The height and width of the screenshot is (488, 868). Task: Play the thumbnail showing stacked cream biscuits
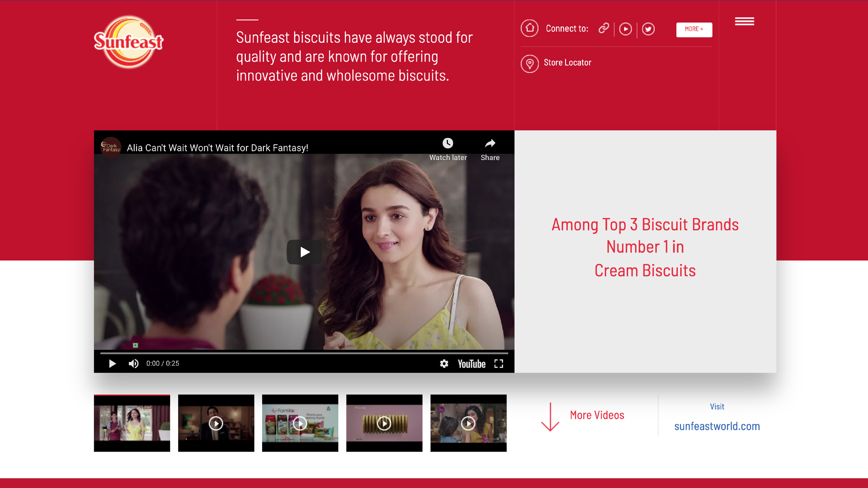click(x=384, y=423)
